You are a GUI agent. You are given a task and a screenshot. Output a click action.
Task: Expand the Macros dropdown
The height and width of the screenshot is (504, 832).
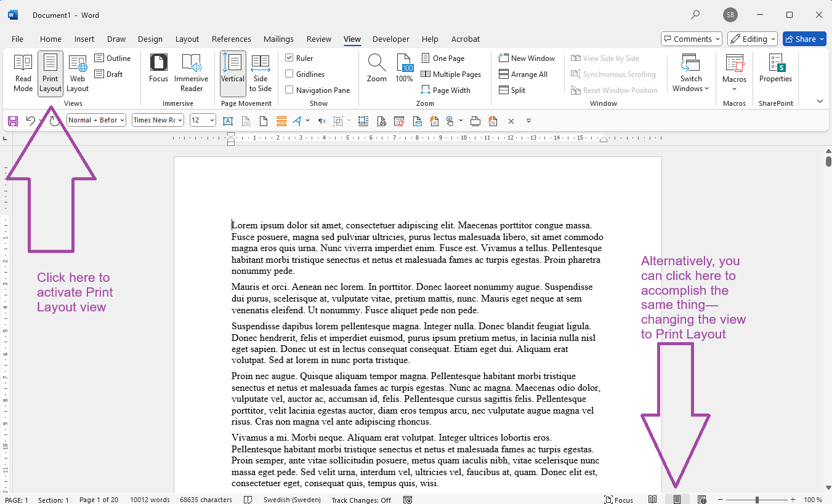click(x=734, y=73)
